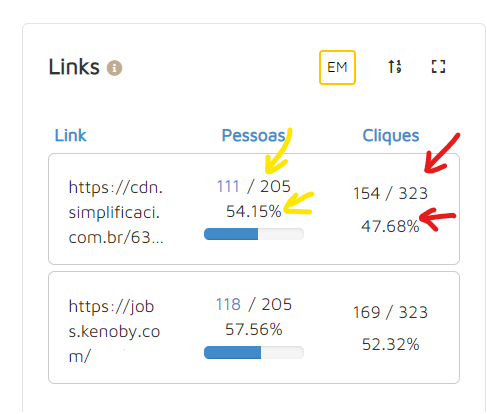
Task: Click the info icon beside Links title
Action: (114, 68)
